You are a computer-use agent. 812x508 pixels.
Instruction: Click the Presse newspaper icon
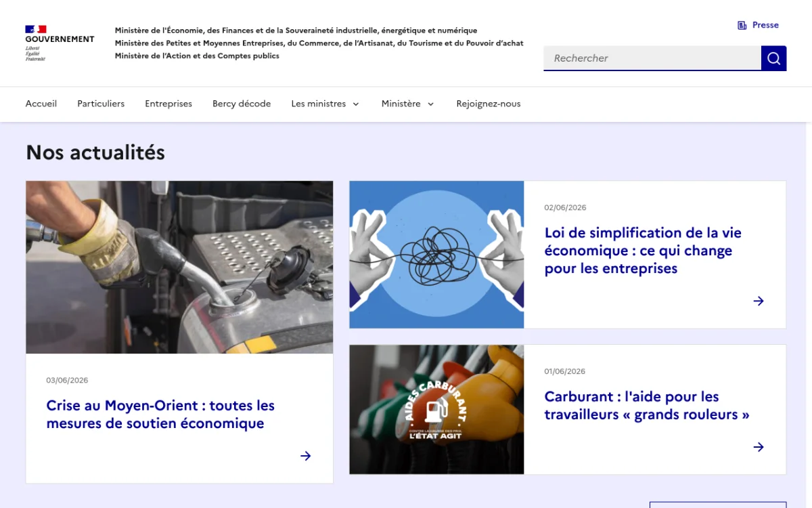(x=742, y=25)
